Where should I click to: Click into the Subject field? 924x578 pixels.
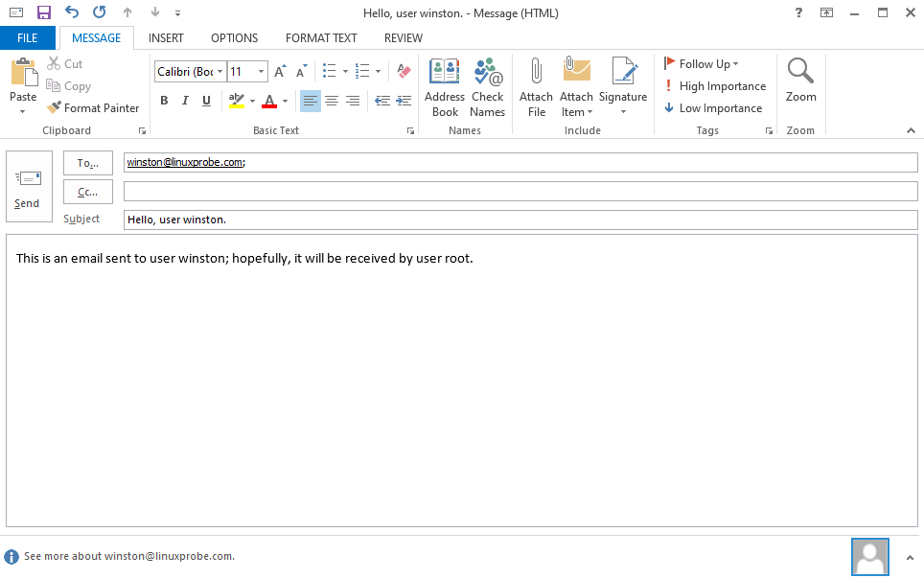tap(520, 220)
